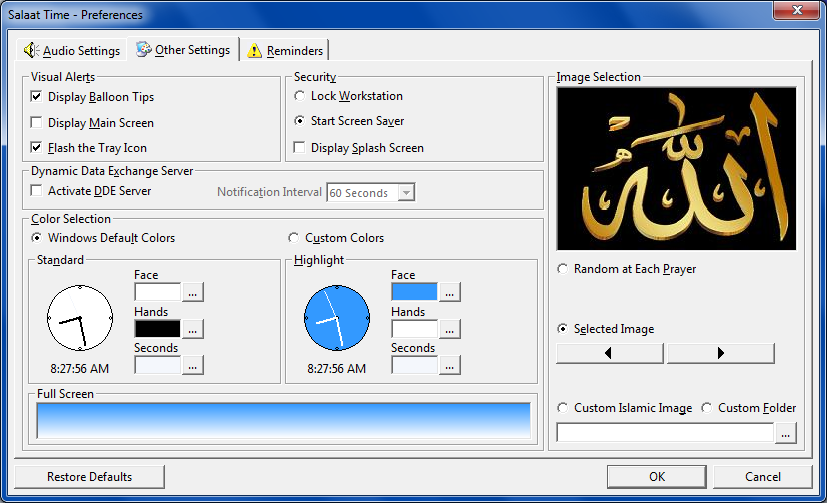Click the Highlight blue clock preview
Screen dimensions: 827x503
337,318
